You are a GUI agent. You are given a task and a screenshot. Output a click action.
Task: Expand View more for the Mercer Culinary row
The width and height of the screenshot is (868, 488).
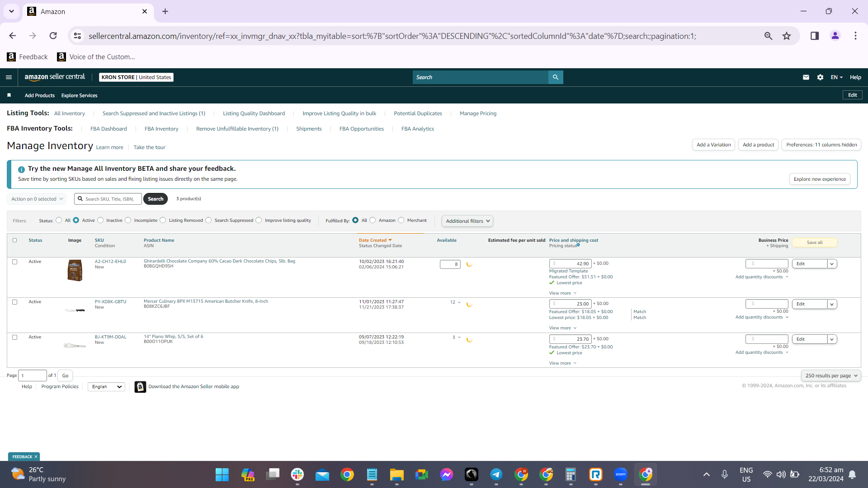563,328
